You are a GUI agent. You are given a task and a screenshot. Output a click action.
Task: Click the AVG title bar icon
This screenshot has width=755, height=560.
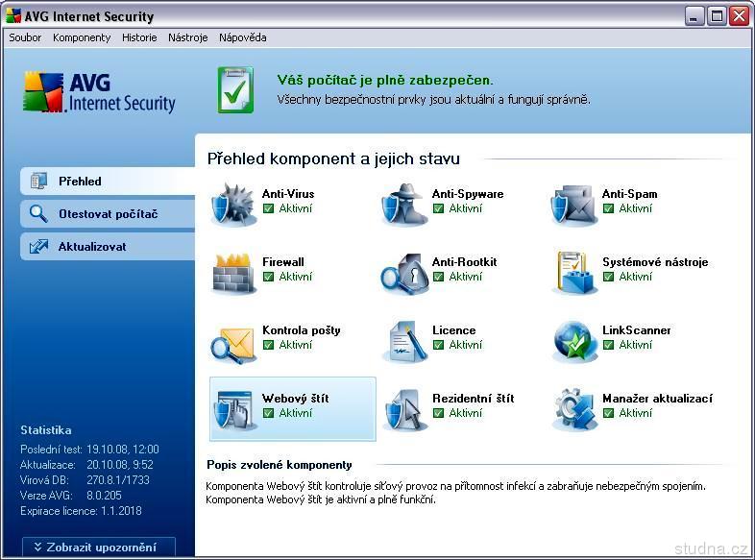click(x=13, y=16)
